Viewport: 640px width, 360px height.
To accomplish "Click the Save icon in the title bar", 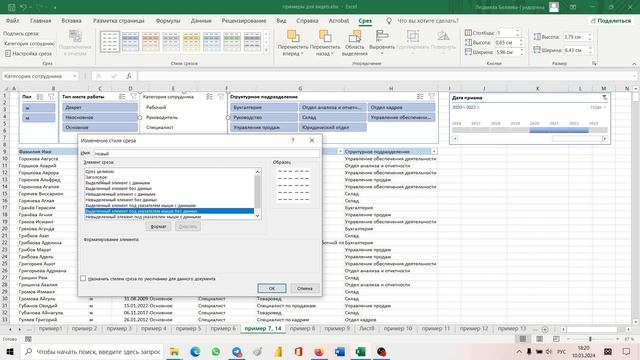I will pos(11,7).
